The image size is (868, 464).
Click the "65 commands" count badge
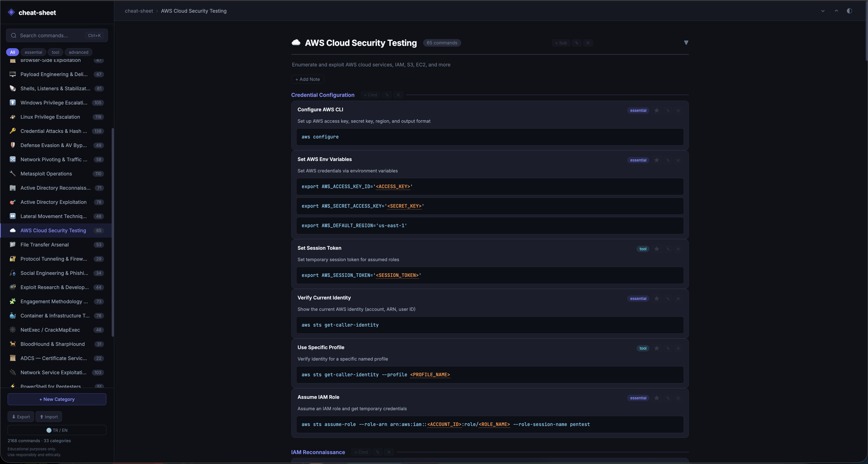click(442, 43)
